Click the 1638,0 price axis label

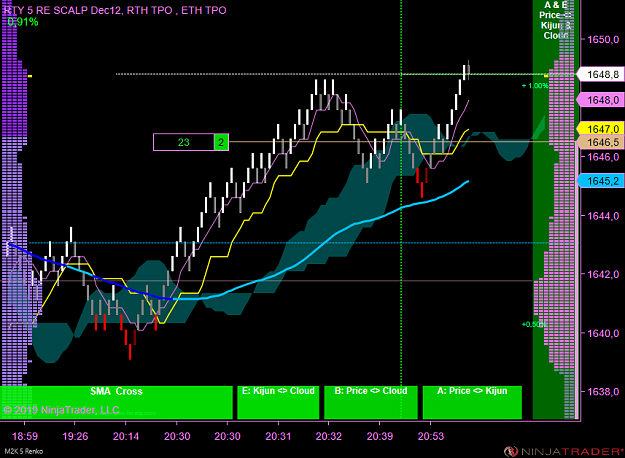point(603,392)
